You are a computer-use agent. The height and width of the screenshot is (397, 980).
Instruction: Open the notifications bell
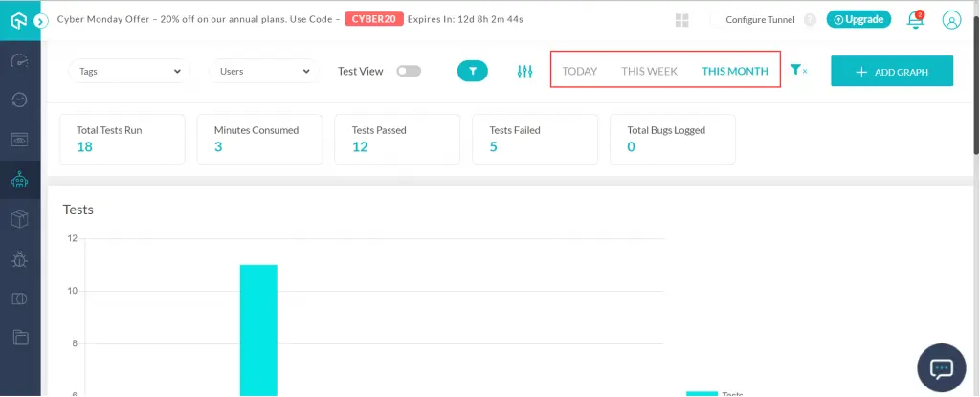pyautogui.click(x=915, y=20)
